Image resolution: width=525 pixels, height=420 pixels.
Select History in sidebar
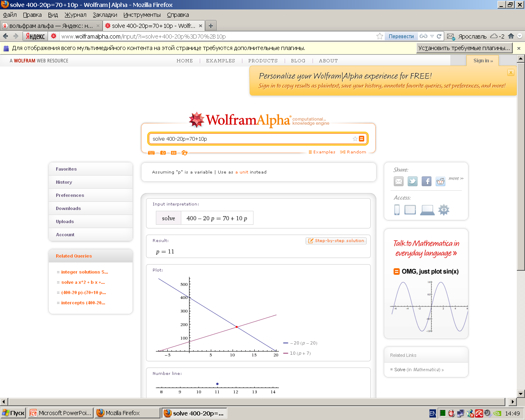click(x=91, y=182)
